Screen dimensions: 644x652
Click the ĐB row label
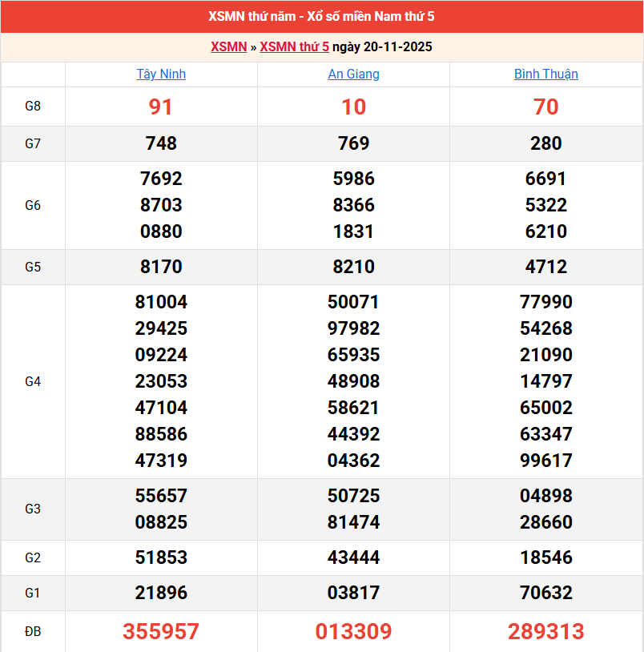click(x=33, y=632)
